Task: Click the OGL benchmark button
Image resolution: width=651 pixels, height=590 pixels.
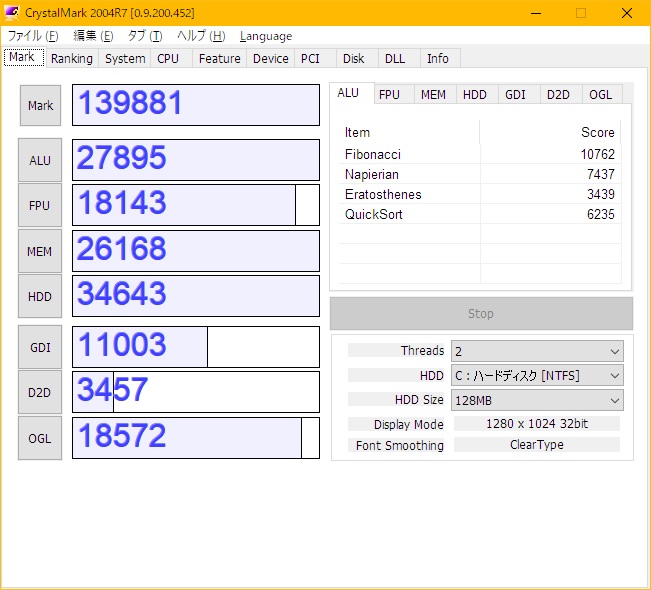Action: coord(40,438)
